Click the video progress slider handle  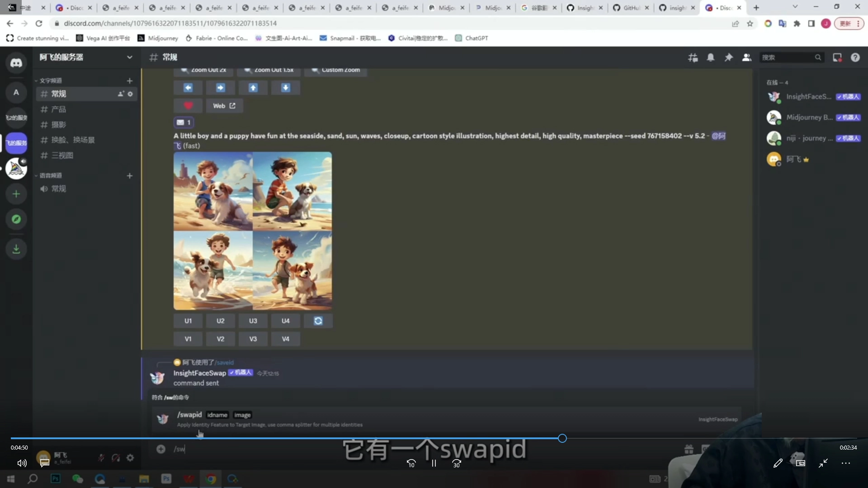click(562, 438)
